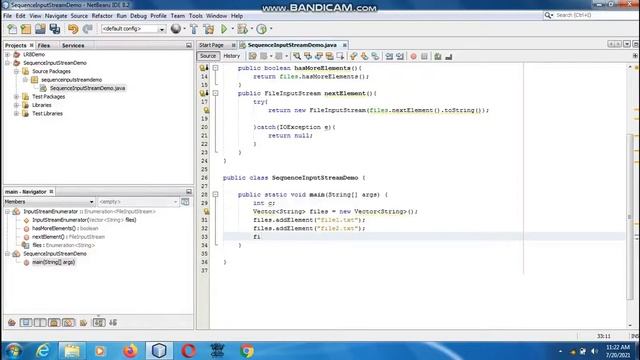Expand the LRBDemo project node
Screen dimensions: 640x360
pyautogui.click(x=7, y=54)
